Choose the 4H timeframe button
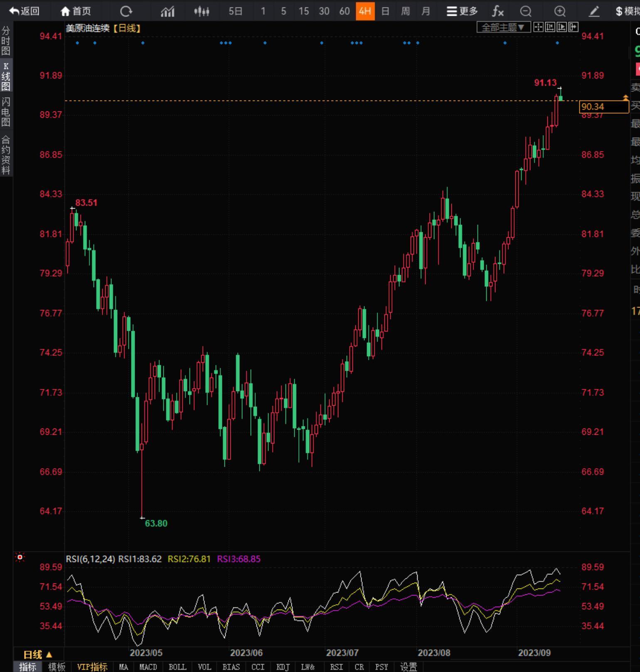Image resolution: width=640 pixels, height=672 pixels. click(x=365, y=11)
